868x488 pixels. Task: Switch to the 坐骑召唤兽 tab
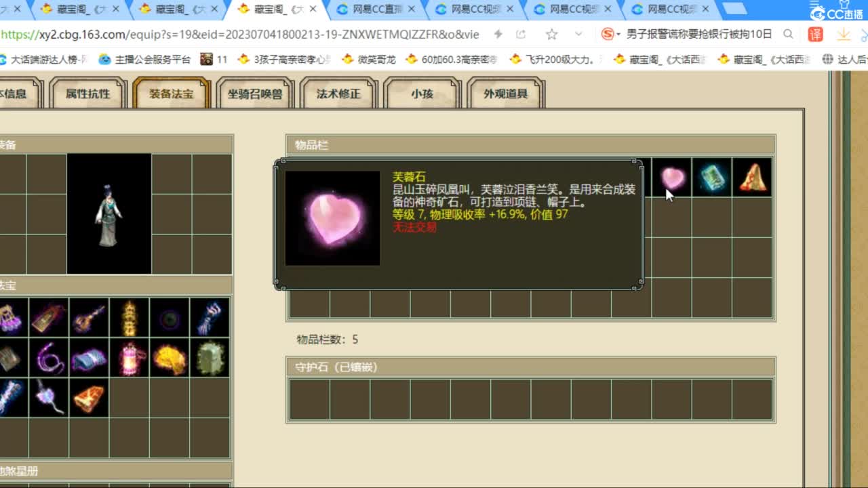[x=255, y=94]
